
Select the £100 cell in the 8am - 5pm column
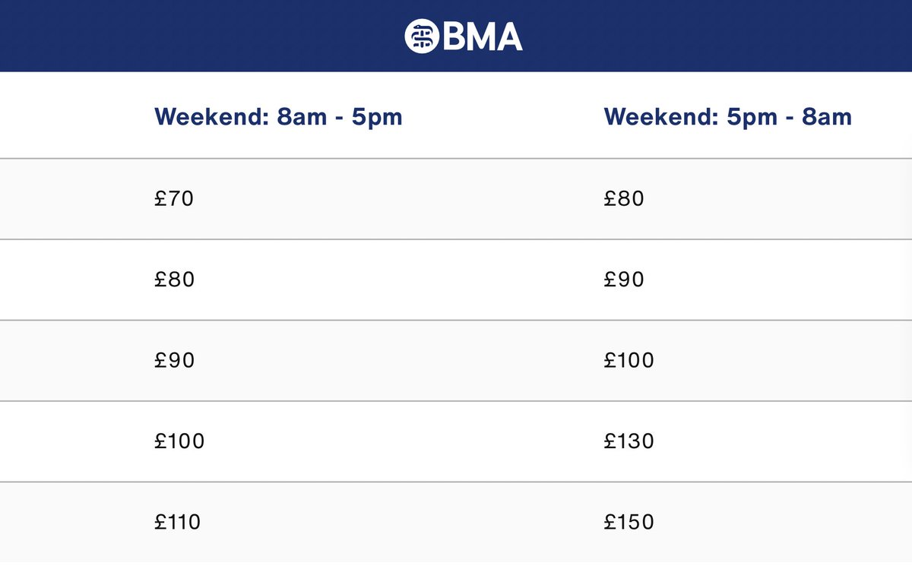point(179,441)
